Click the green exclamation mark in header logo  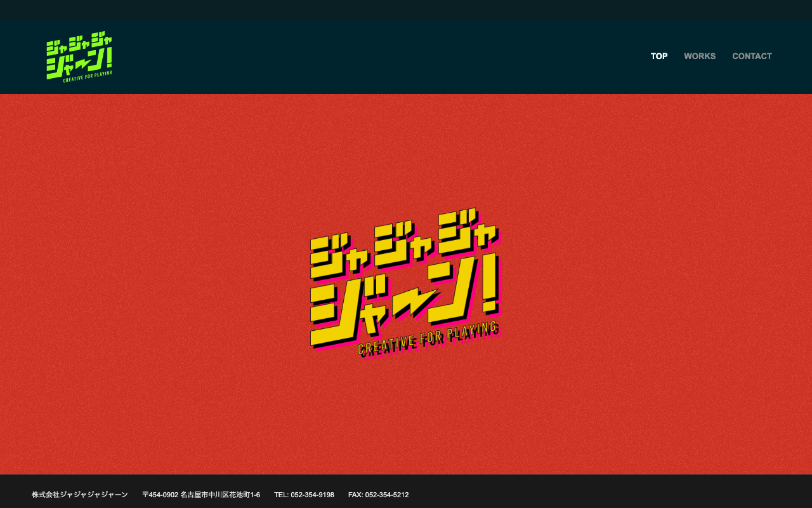(109, 58)
